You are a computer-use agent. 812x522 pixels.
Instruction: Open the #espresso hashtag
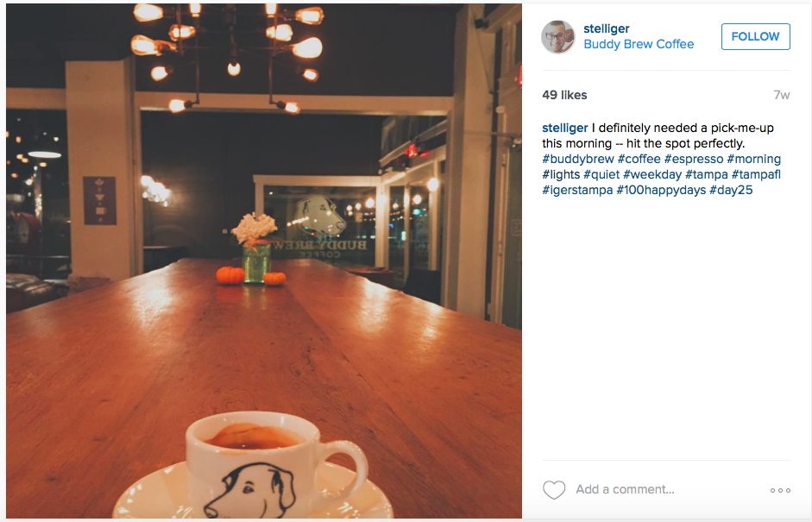tap(694, 159)
